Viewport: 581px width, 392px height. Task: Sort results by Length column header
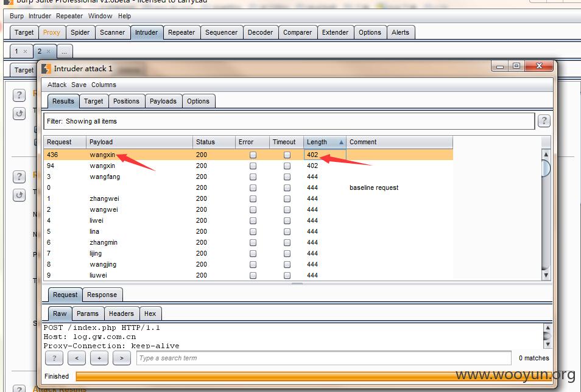coord(325,142)
